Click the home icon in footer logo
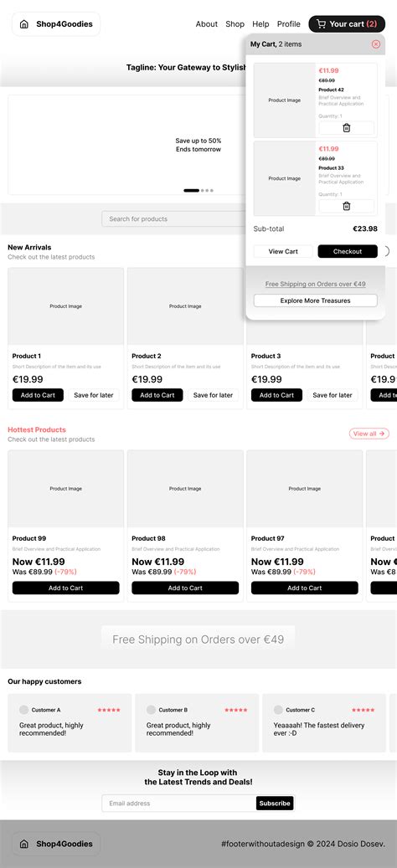397x868 pixels. click(x=23, y=845)
